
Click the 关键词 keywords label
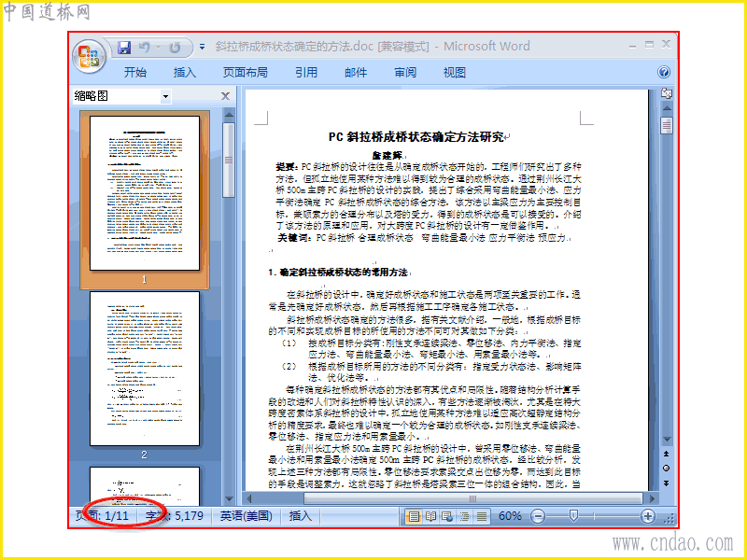coord(295,238)
